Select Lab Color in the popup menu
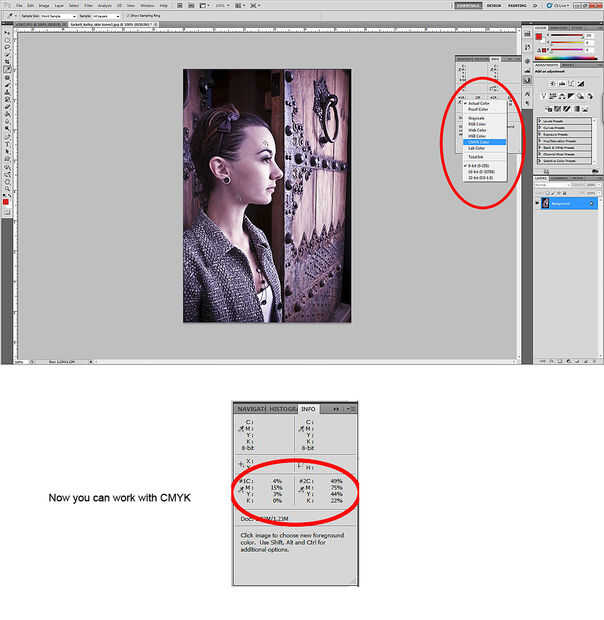The width and height of the screenshot is (604, 620). pyautogui.click(x=485, y=148)
